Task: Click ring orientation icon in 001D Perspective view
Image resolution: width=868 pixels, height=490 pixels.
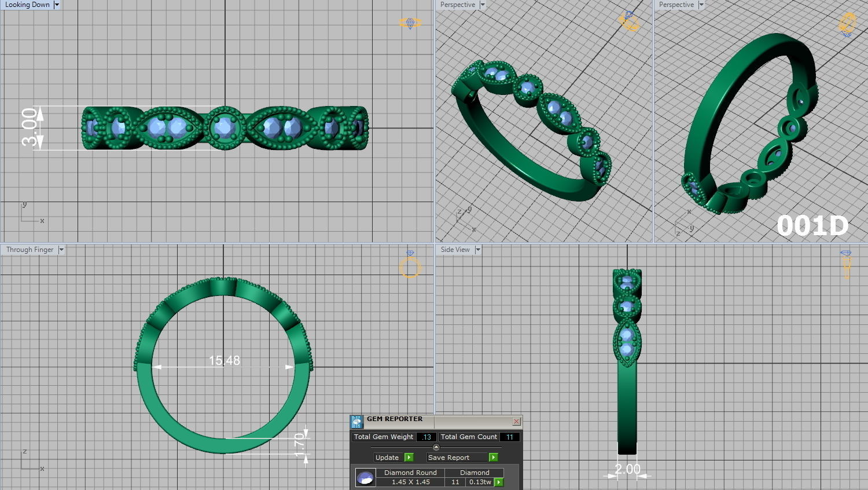Action: click(847, 24)
